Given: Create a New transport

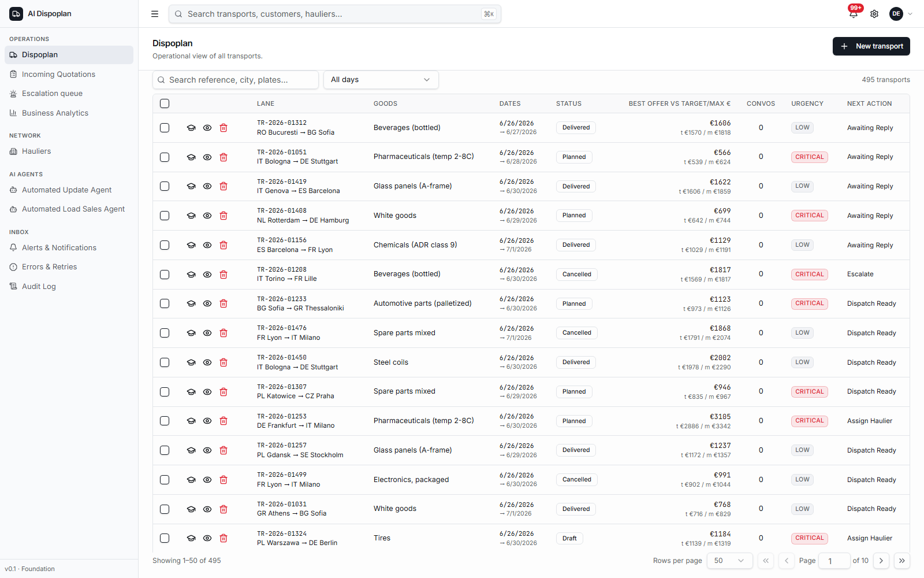Looking at the screenshot, I should [871, 46].
